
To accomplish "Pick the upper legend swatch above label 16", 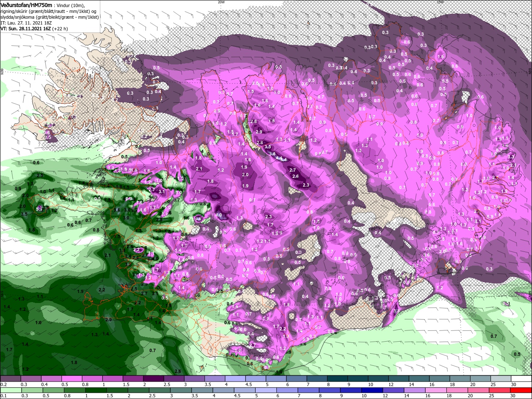I will point(439,379).
